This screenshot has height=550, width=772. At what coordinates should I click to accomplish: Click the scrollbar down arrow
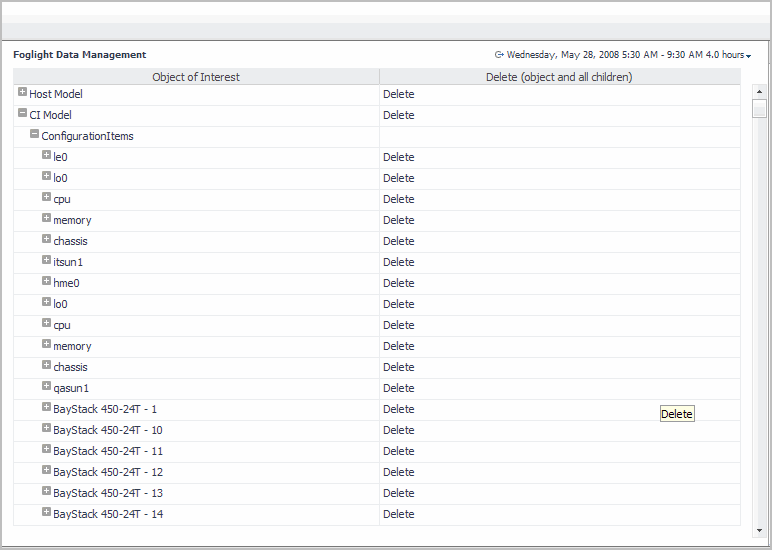tap(759, 530)
